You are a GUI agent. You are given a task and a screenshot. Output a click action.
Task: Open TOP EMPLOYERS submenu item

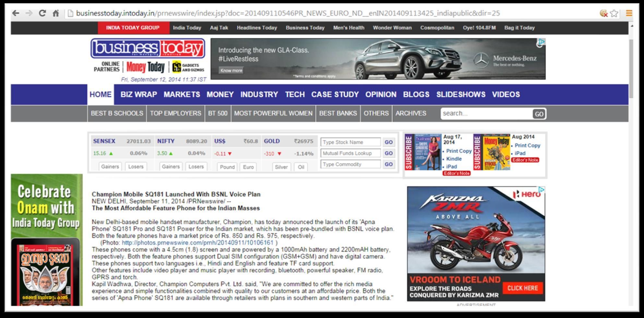click(175, 113)
